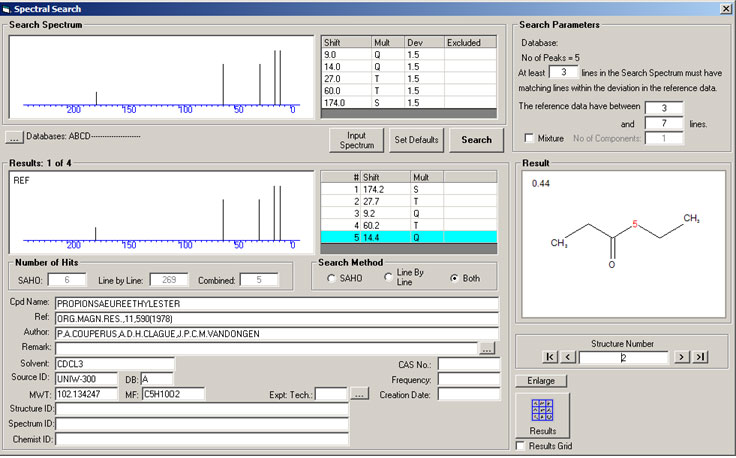Viewport: 736px width, 458px height.
Task: Select the SAHO search method
Action: click(329, 278)
